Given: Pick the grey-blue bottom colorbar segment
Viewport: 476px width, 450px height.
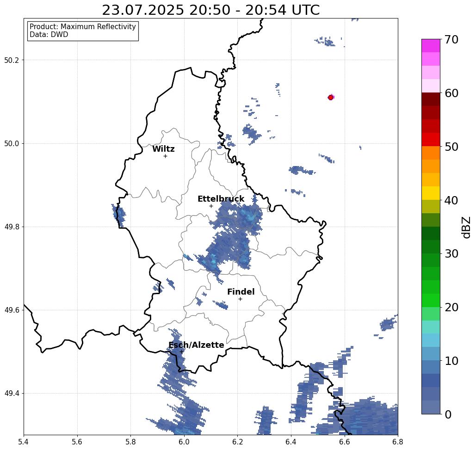Looking at the screenshot, I should tap(431, 407).
